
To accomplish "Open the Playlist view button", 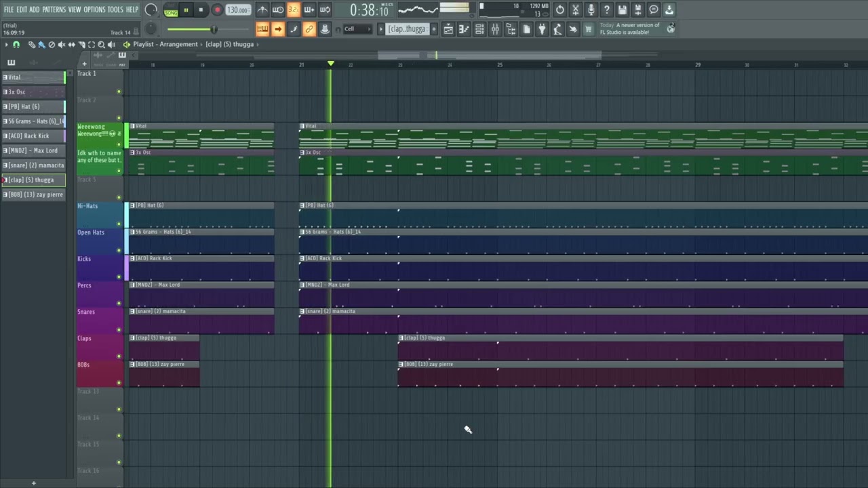I will pos(448,29).
